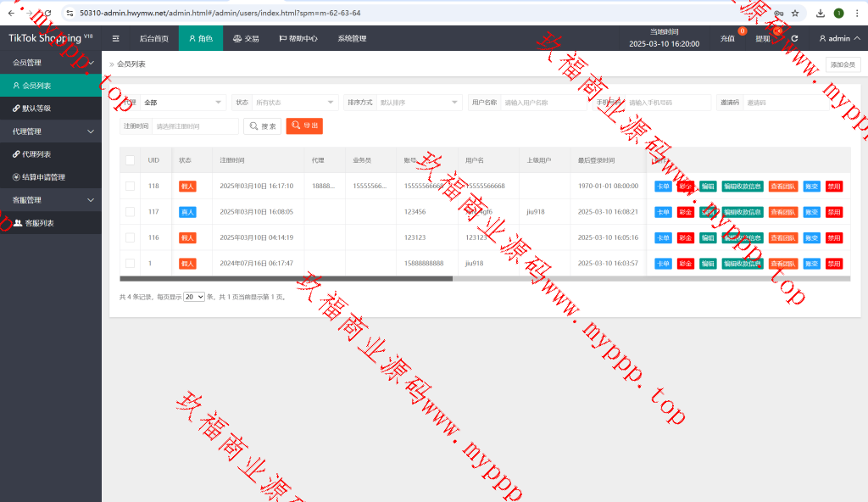This screenshot has height=502, width=868.
Task: Click 搜索 button
Action: 263,126
